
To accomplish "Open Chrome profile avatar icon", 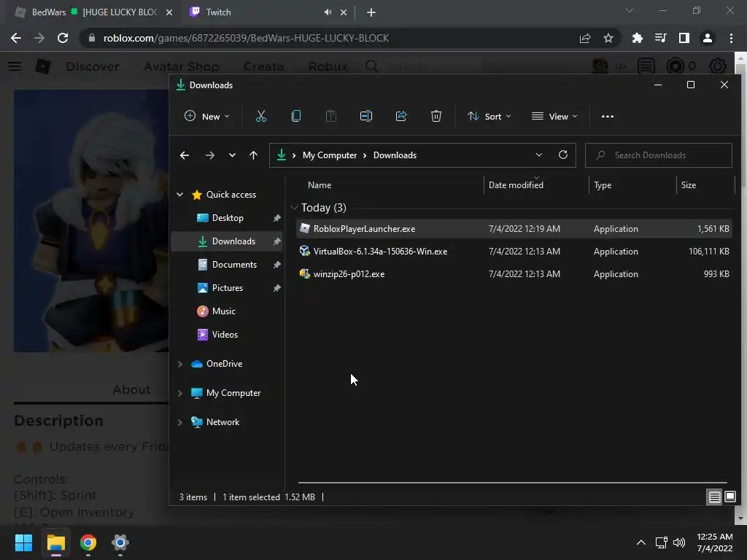I will click(x=708, y=38).
